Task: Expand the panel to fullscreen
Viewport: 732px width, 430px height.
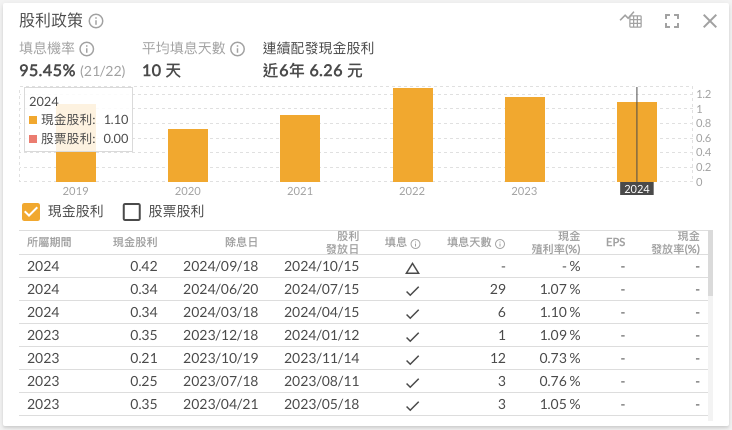Action: point(671,21)
